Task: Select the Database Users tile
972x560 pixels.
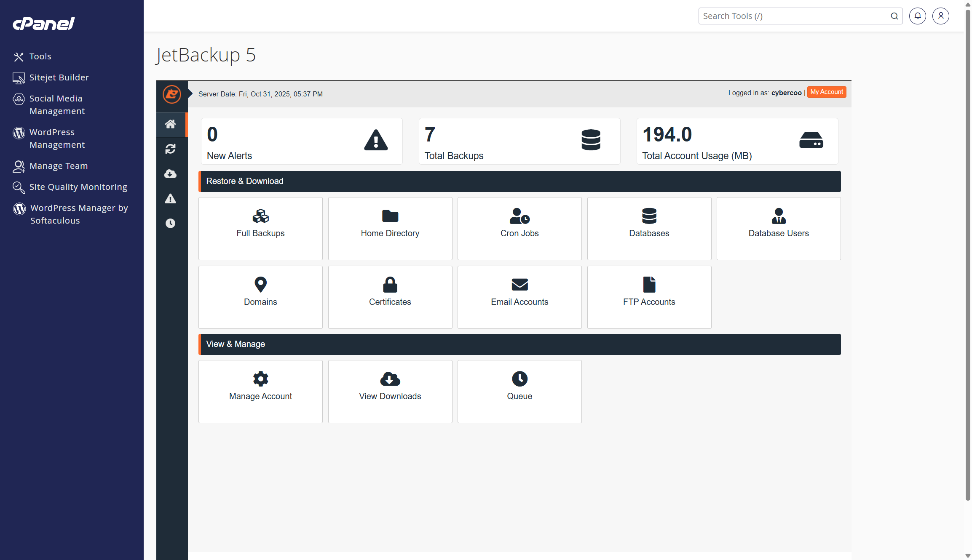Action: click(778, 228)
